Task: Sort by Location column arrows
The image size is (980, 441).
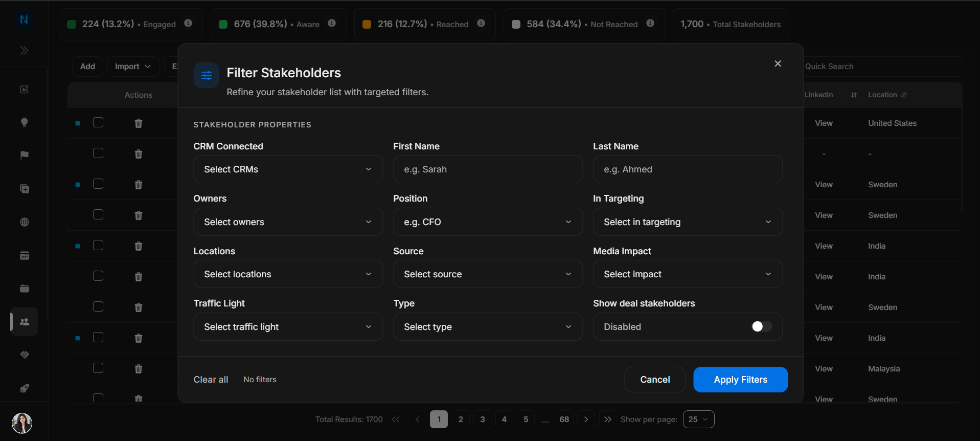Action: [x=904, y=95]
